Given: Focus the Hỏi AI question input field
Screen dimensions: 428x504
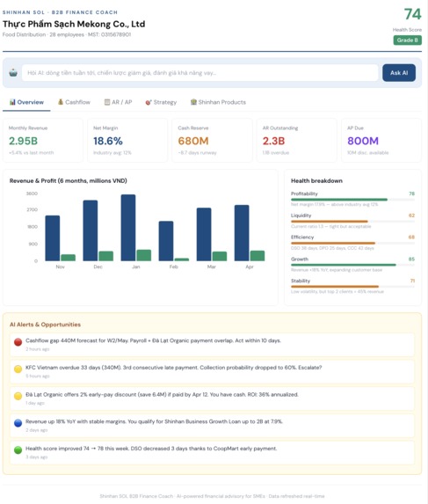Looking at the screenshot, I should 199,73.
